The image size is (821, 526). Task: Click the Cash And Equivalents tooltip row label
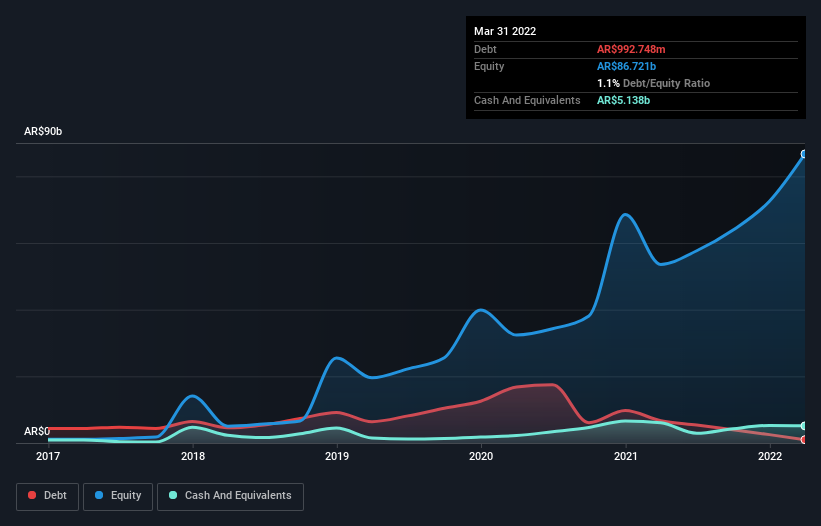coord(527,100)
